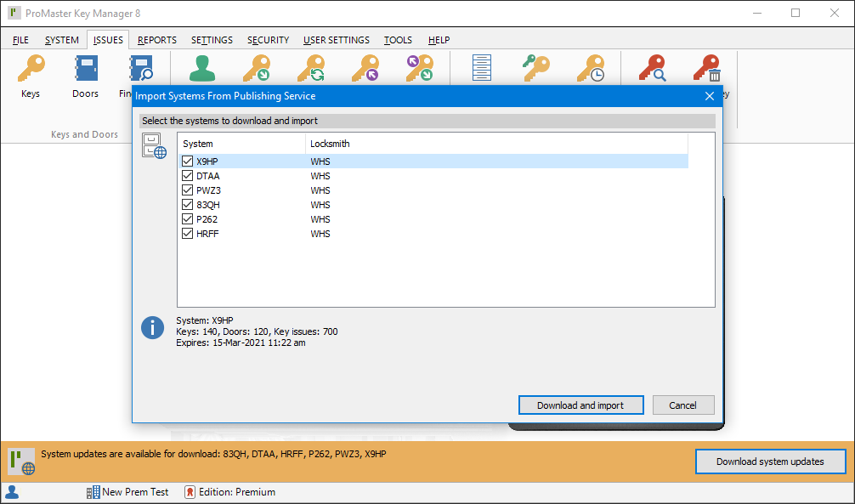Click the key with clock icon
Image resolution: width=855 pixels, height=504 pixels.
click(591, 69)
